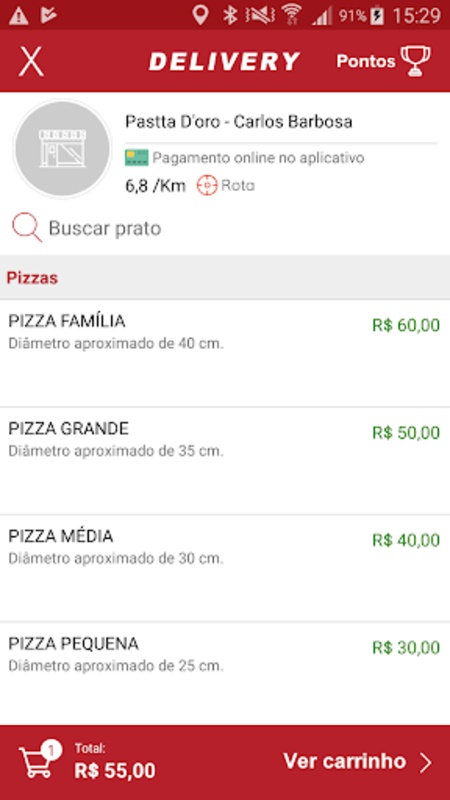Choose PIZZA FAMÍLIA item
Image resolution: width=450 pixels, height=800 pixels.
tap(225, 353)
